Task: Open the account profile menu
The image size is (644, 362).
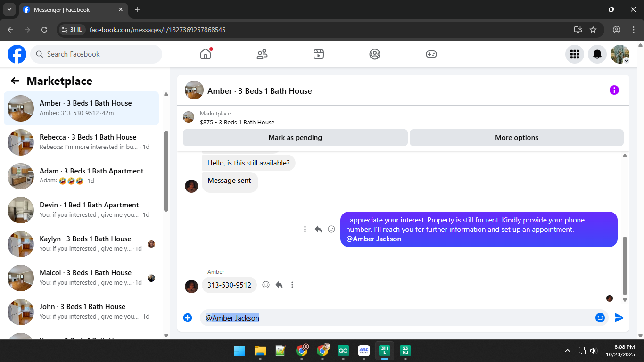Action: 620,54
